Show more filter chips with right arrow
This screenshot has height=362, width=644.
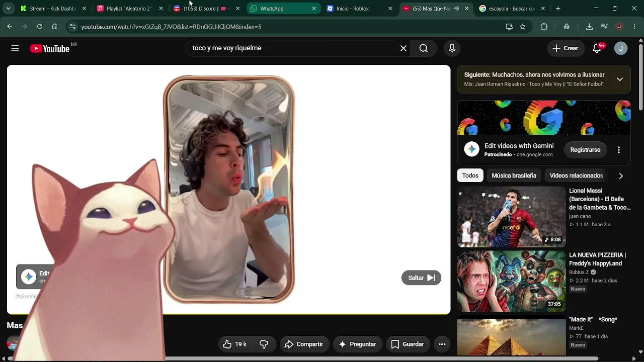[x=621, y=176]
